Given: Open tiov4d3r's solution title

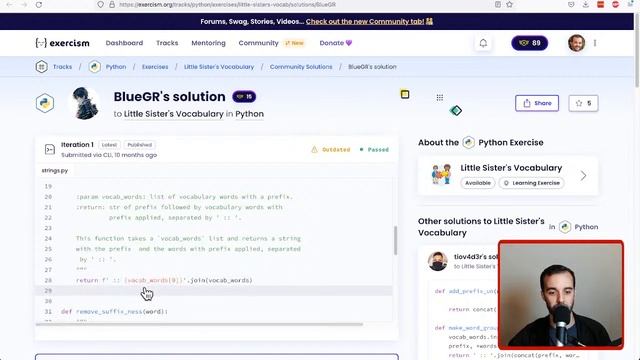Looking at the screenshot, I should (476, 257).
